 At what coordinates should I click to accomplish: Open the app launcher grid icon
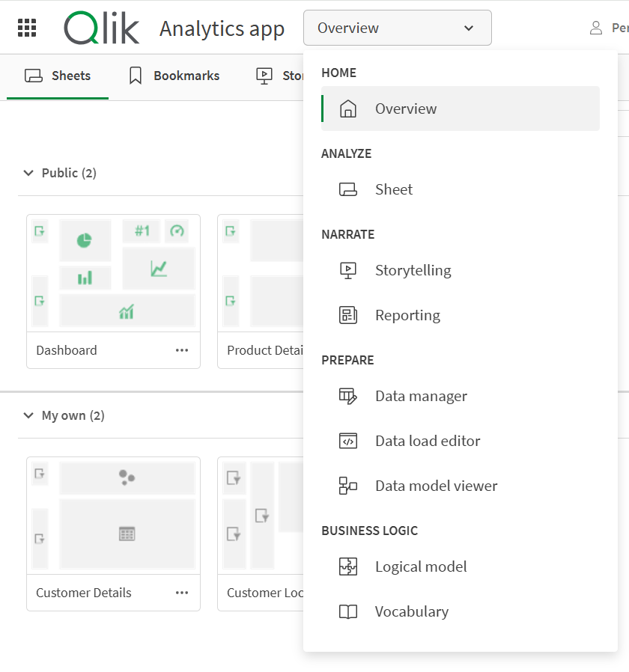27,28
